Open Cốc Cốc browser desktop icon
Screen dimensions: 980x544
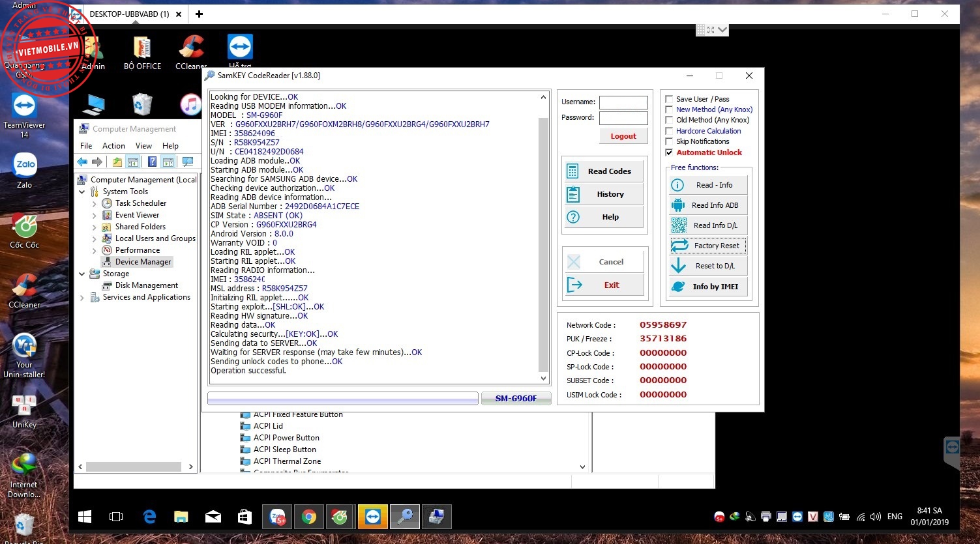click(24, 231)
